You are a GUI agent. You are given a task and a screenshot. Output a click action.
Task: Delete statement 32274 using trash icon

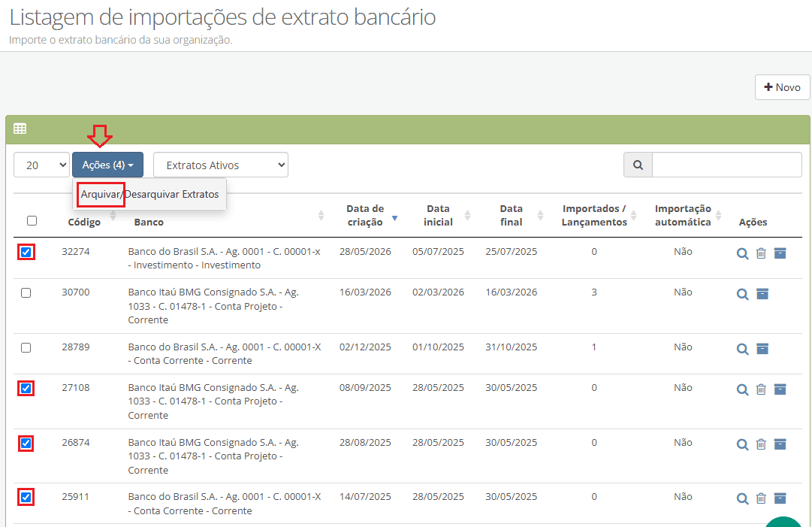pyautogui.click(x=761, y=253)
